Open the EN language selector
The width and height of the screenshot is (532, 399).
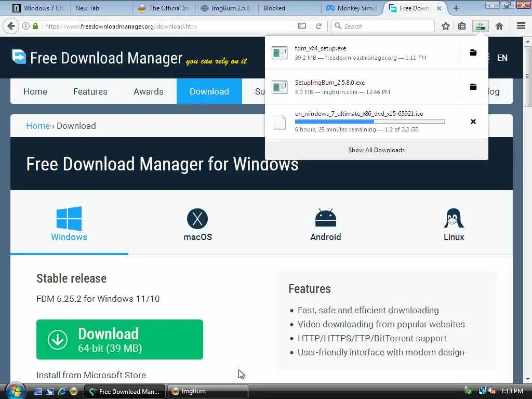click(x=502, y=58)
